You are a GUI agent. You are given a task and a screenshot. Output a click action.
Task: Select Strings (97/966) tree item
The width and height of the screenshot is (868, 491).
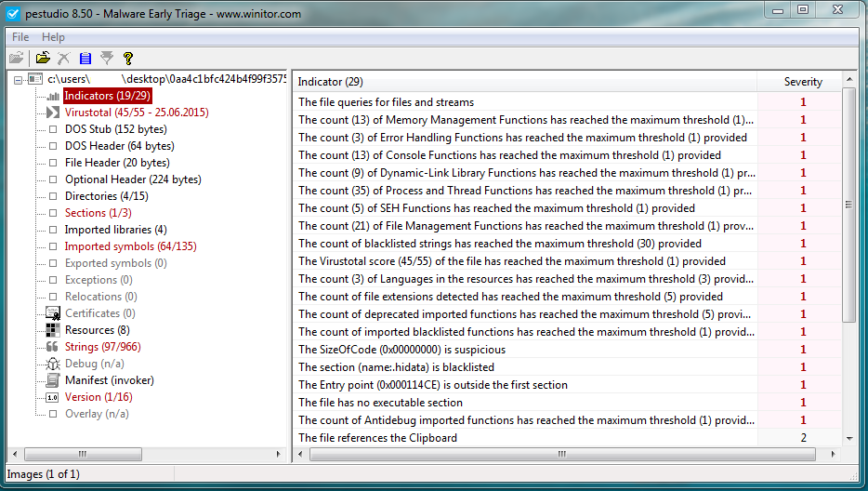pos(103,347)
